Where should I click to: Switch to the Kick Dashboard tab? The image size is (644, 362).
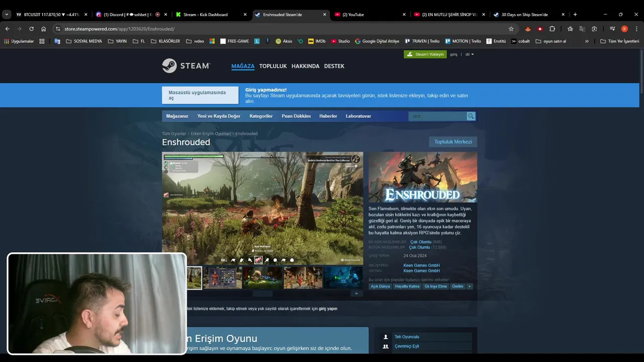click(x=211, y=15)
